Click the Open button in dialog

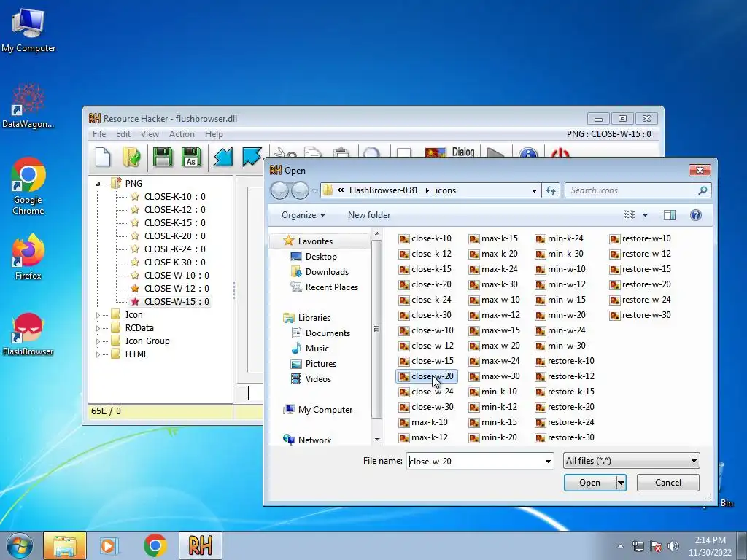589,483
